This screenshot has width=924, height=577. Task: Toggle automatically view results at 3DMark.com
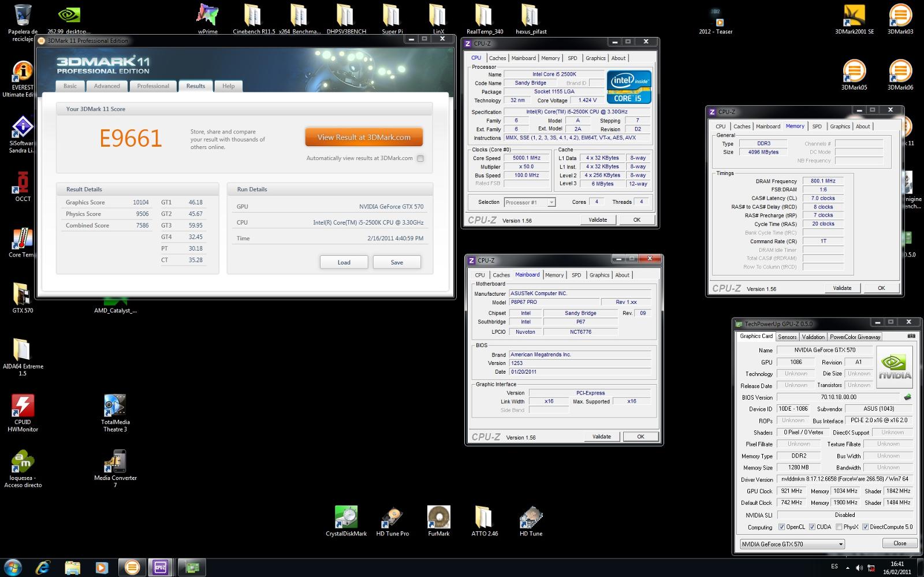[x=420, y=158]
